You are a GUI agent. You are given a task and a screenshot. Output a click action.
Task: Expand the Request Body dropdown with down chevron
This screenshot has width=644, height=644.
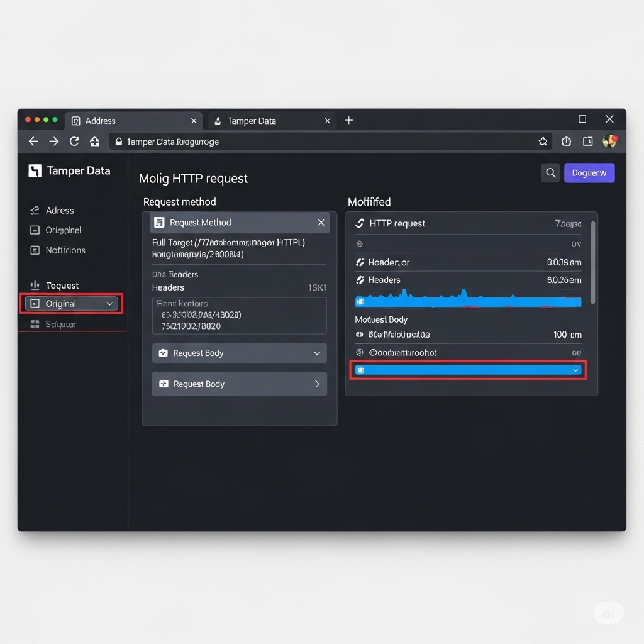pyautogui.click(x=240, y=353)
